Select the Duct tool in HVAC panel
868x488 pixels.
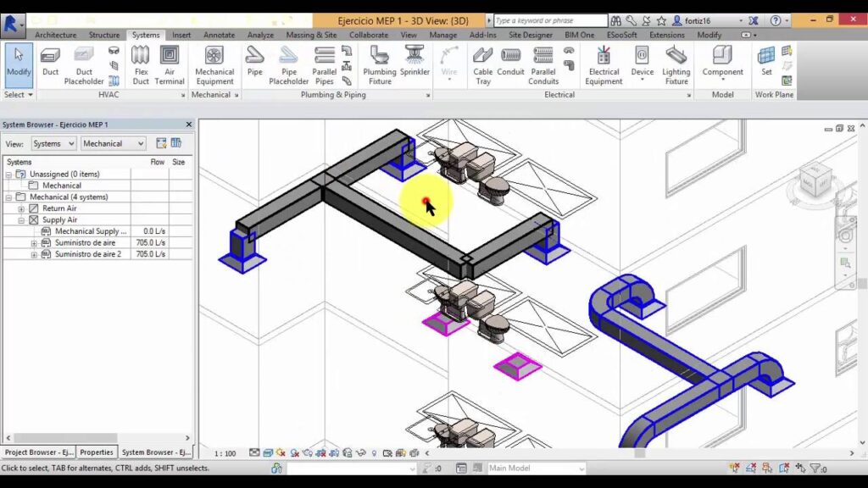point(51,63)
